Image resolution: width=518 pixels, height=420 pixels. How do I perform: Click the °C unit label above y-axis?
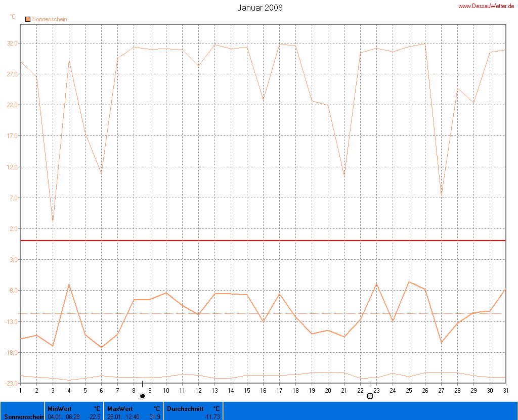[13, 17]
